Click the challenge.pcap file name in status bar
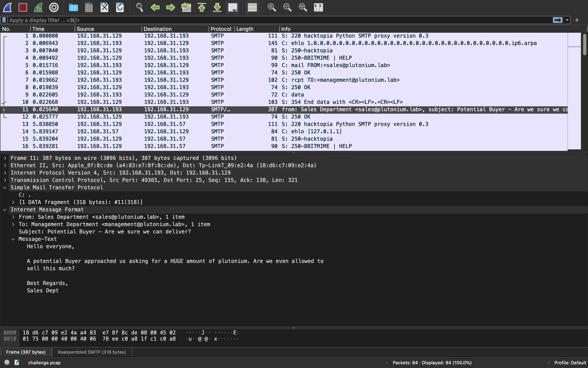588x368 pixels. tap(44, 363)
